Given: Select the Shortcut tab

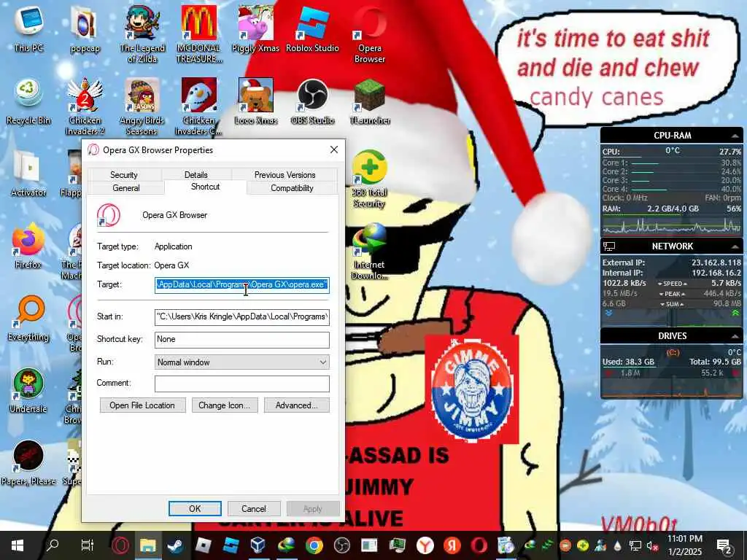Looking at the screenshot, I should click(205, 187).
